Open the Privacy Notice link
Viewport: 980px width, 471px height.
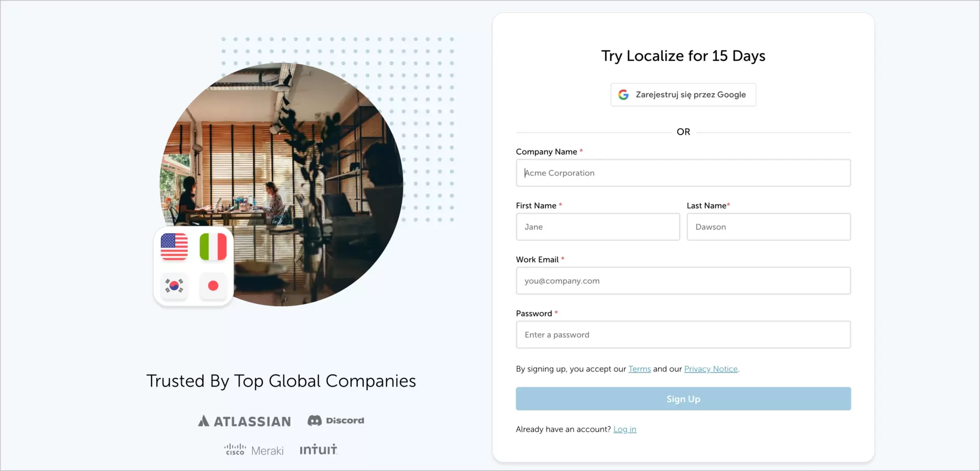tap(710, 368)
